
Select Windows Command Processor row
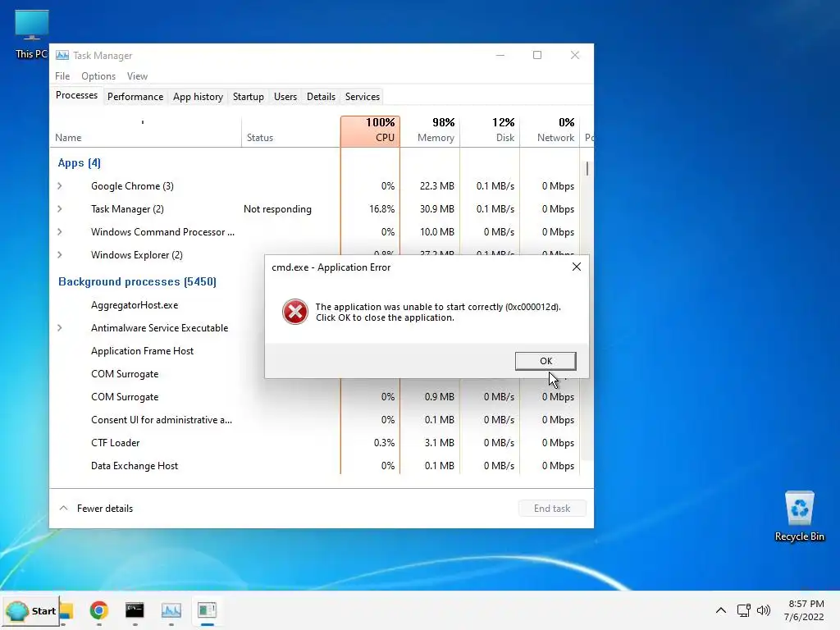coord(316,232)
